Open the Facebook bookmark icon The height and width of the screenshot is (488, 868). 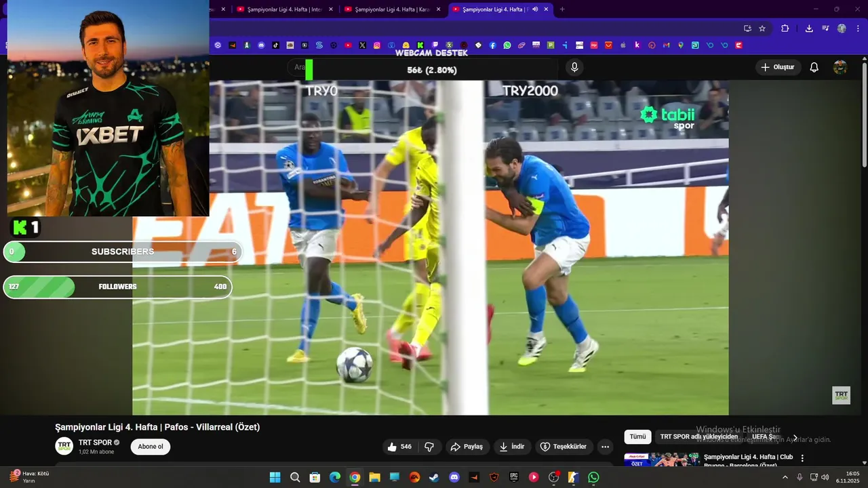pos(493,45)
